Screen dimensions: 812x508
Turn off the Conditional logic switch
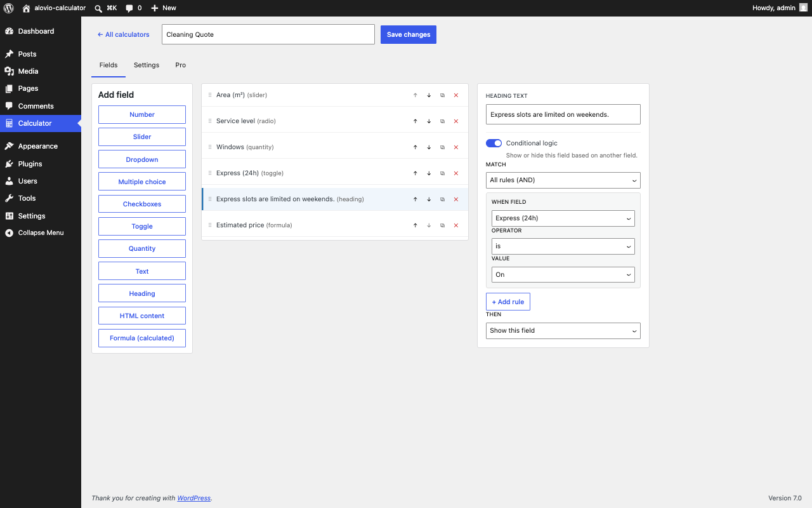pyautogui.click(x=494, y=144)
